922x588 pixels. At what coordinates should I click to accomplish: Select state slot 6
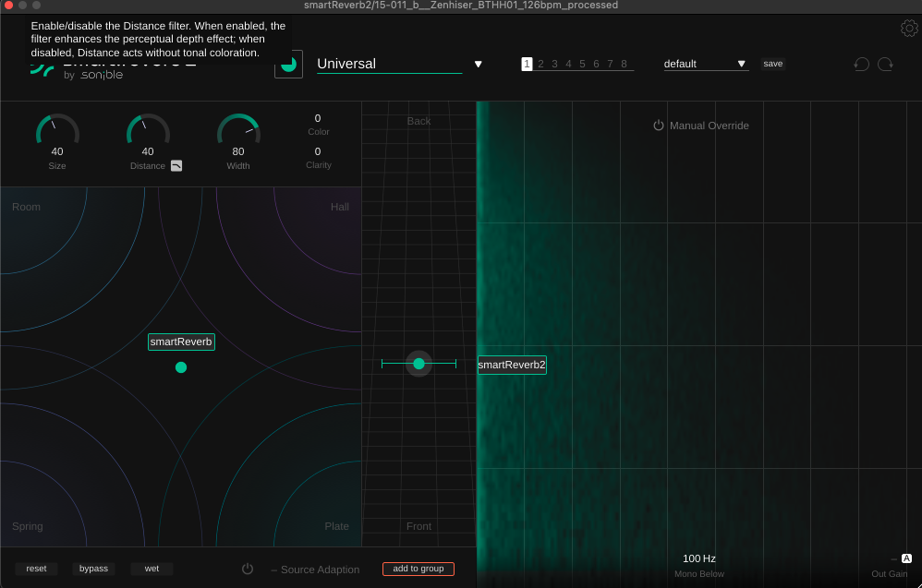click(x=596, y=64)
